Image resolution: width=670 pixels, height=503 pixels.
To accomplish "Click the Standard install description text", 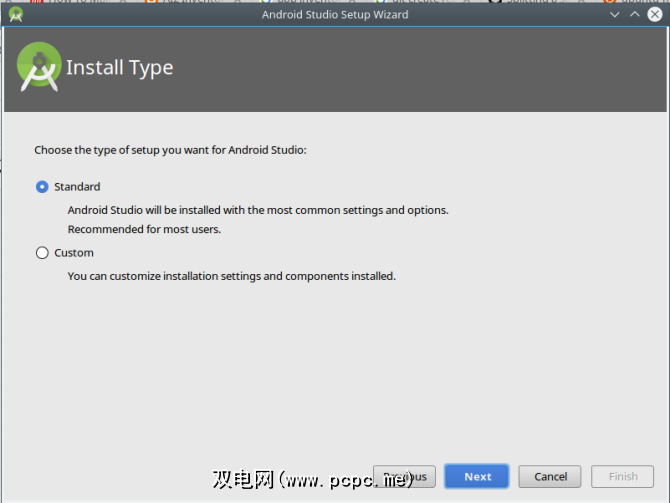I will pos(258,210).
